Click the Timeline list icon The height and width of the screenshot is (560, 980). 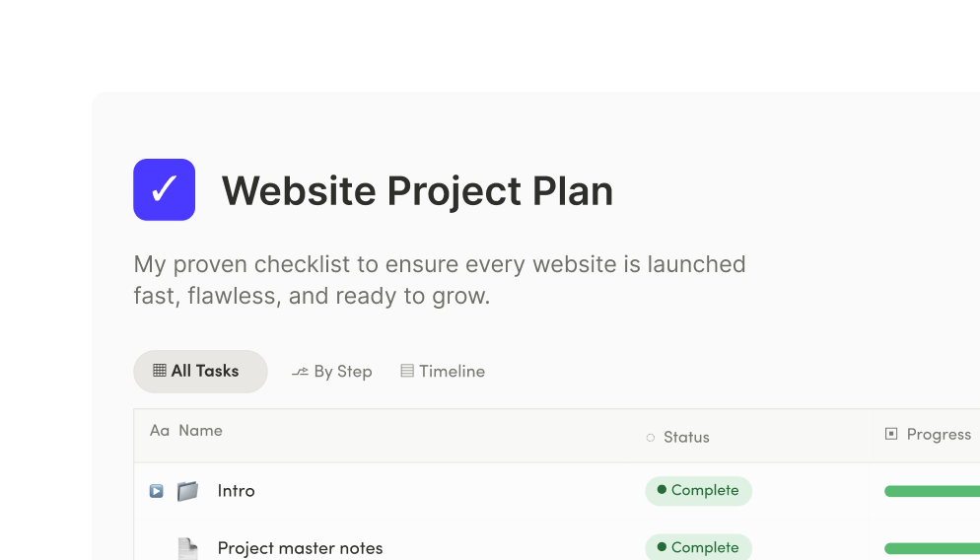(x=407, y=372)
